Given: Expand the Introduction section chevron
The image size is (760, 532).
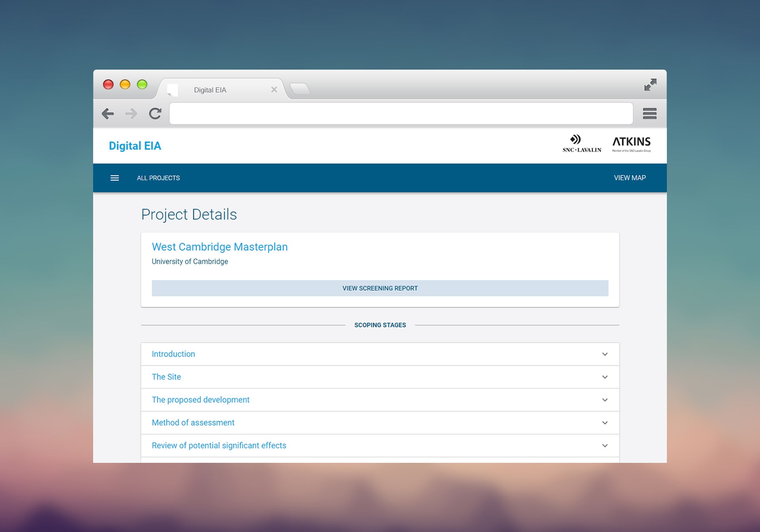Looking at the screenshot, I should [604, 354].
